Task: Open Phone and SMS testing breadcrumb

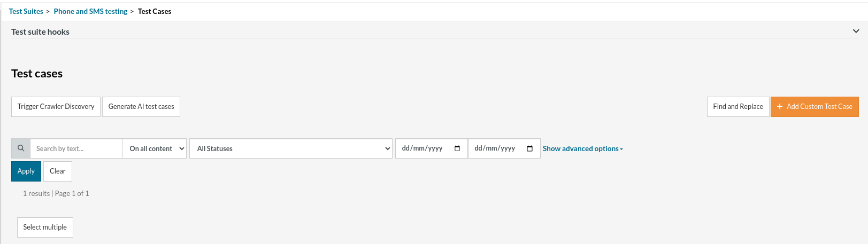Action: point(90,11)
